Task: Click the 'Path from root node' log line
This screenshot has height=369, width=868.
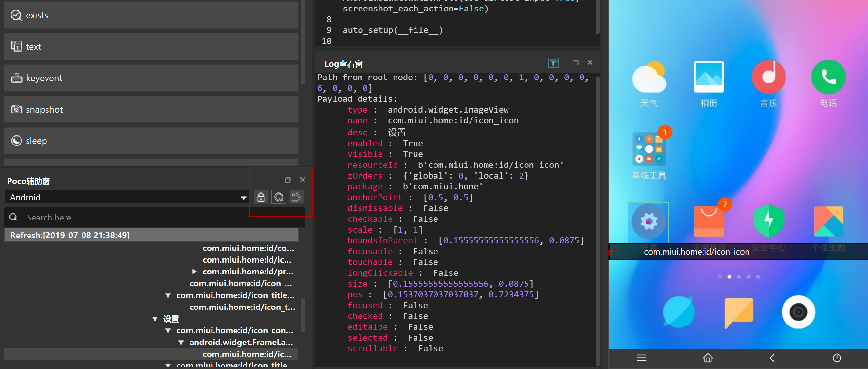Action: (x=453, y=82)
